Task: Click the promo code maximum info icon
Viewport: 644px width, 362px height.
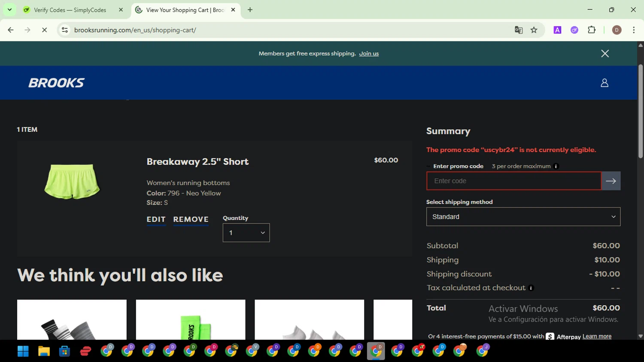Action: point(556,166)
